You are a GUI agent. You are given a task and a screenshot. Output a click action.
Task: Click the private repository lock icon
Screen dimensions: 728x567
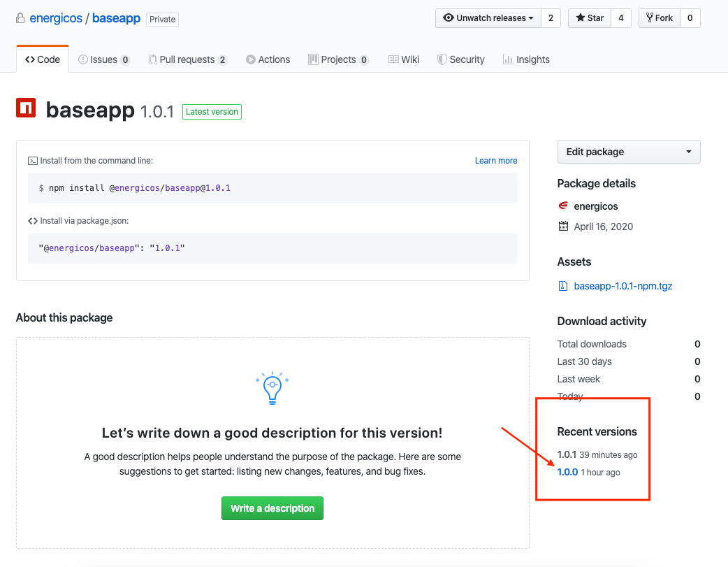[x=20, y=19]
